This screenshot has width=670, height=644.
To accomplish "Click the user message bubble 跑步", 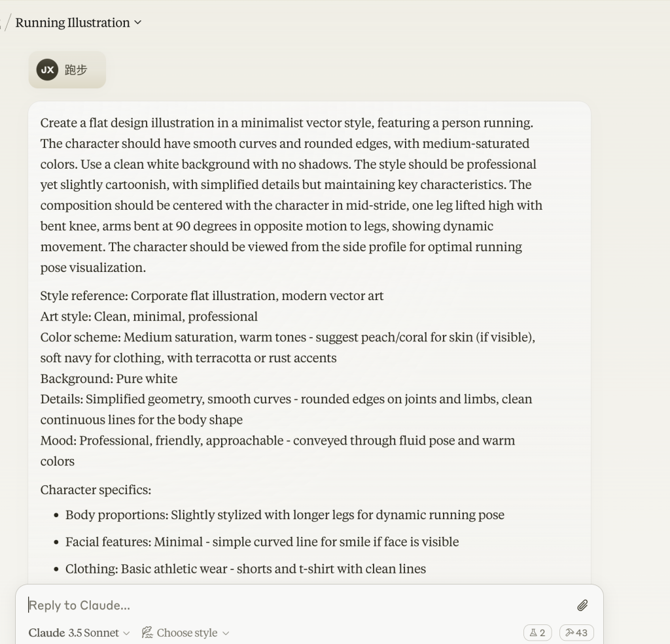I will point(67,69).
